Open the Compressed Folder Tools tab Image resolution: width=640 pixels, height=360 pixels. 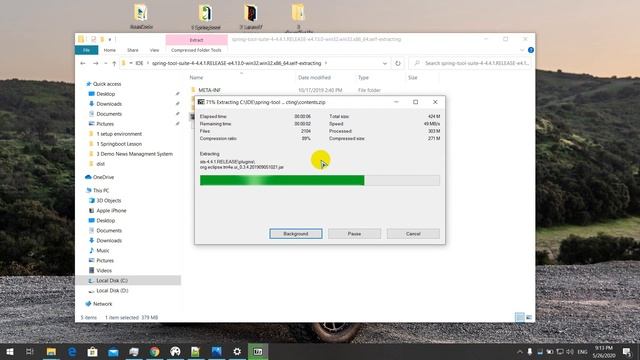(196, 50)
